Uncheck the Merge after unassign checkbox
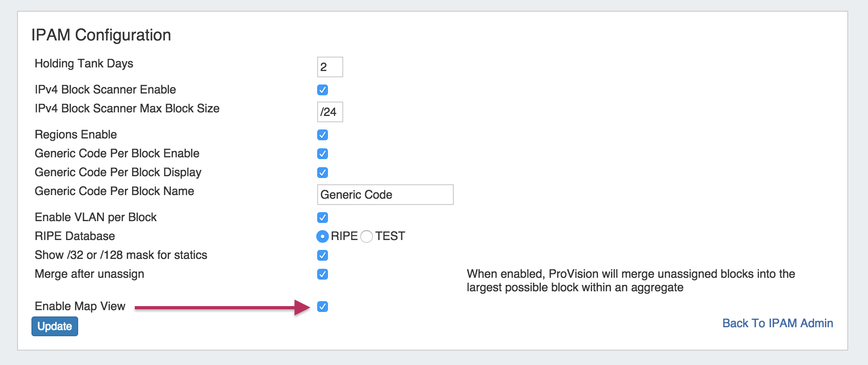Image resolution: width=868 pixels, height=365 pixels. (323, 274)
